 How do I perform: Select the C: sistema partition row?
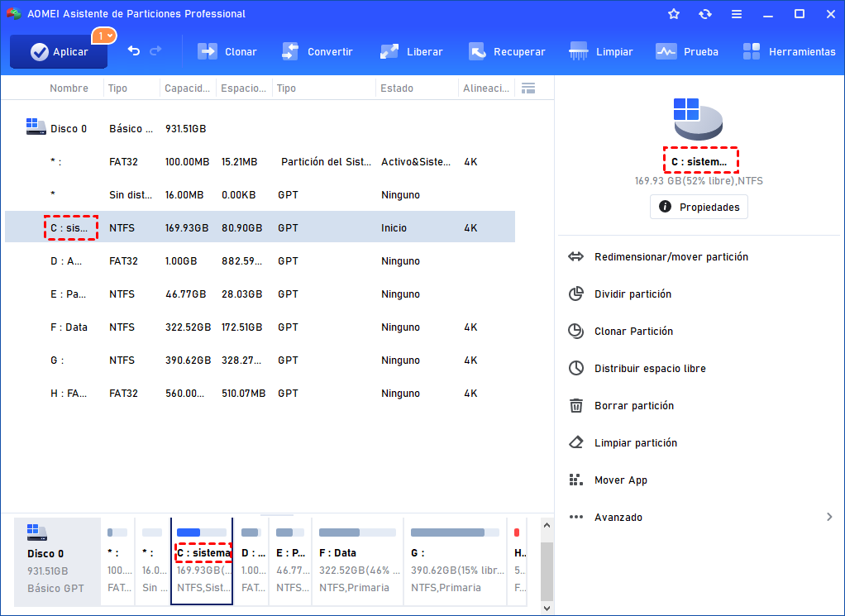[x=260, y=227]
